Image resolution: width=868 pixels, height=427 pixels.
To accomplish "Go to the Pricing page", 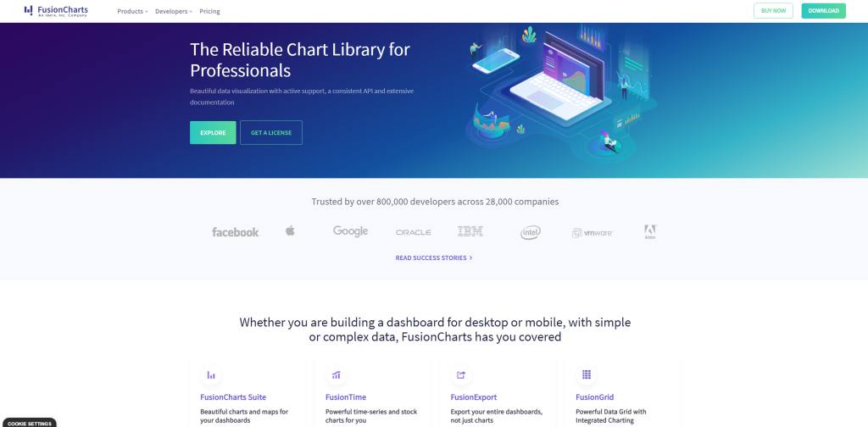I will 210,11.
